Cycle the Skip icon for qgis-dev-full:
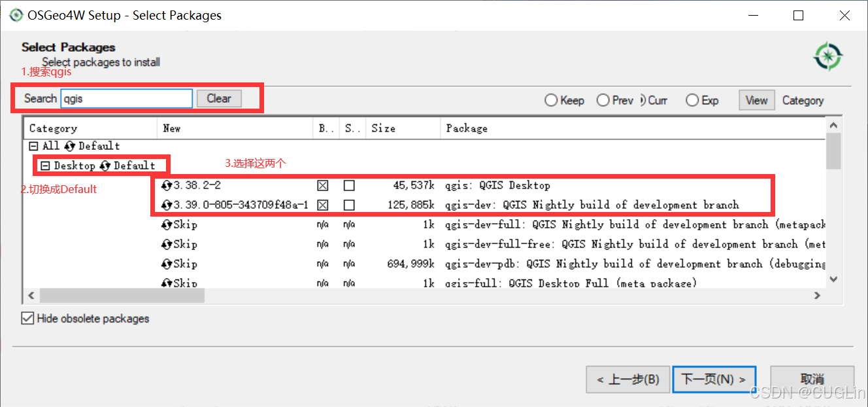 (x=167, y=224)
